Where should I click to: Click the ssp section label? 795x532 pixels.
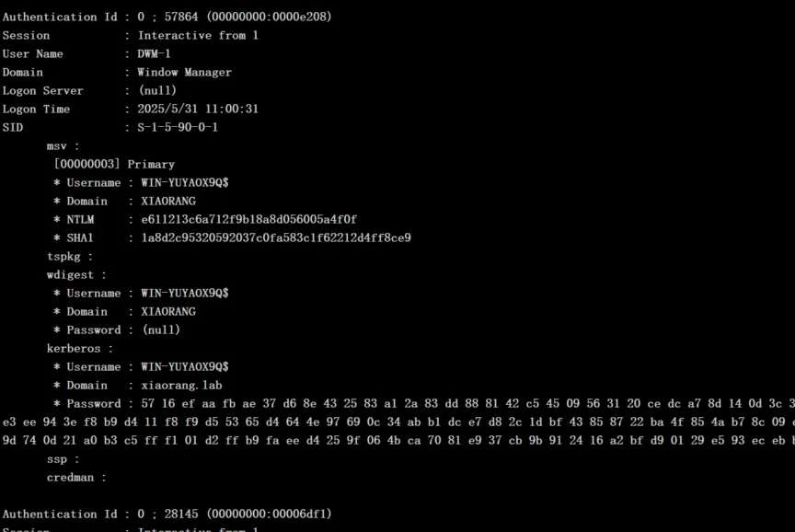63,458
